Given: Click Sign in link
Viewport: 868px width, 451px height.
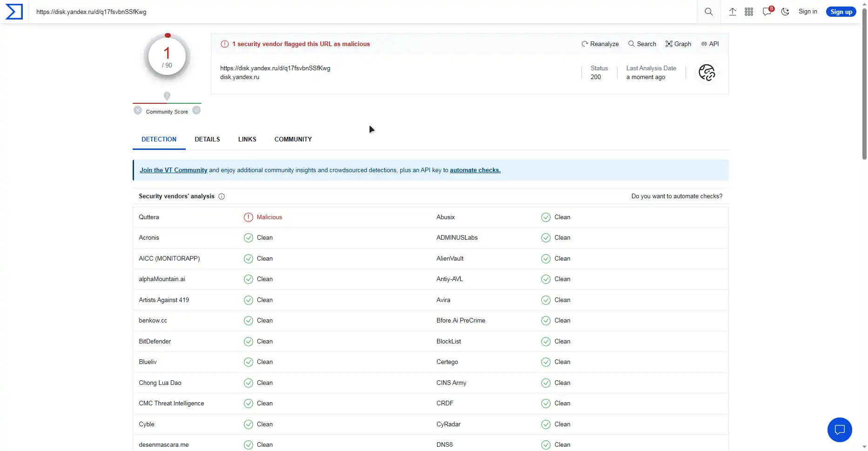Looking at the screenshot, I should [x=807, y=12].
